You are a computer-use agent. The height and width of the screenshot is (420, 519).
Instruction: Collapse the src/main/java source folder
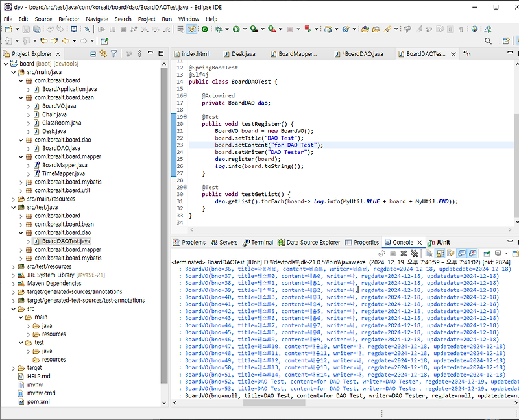coord(14,72)
